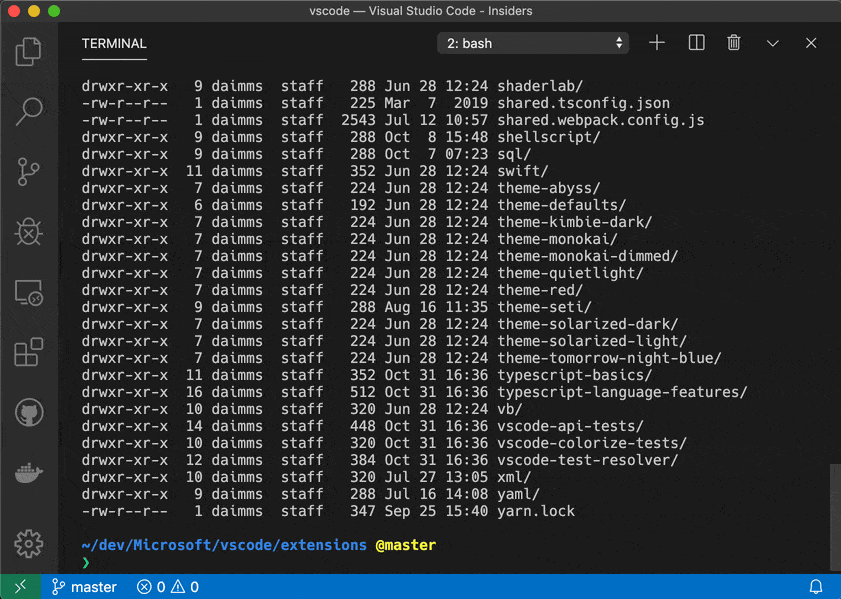Split the terminal pane
The width and height of the screenshot is (841, 599).
click(x=696, y=43)
